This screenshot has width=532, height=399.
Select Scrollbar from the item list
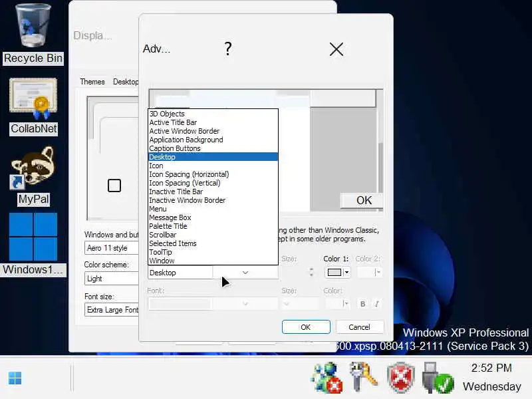(x=213, y=235)
